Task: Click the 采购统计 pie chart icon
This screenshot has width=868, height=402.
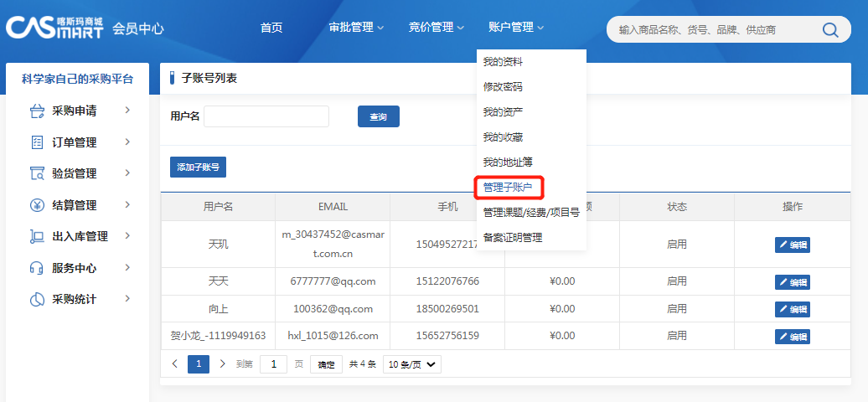Action: [37, 299]
